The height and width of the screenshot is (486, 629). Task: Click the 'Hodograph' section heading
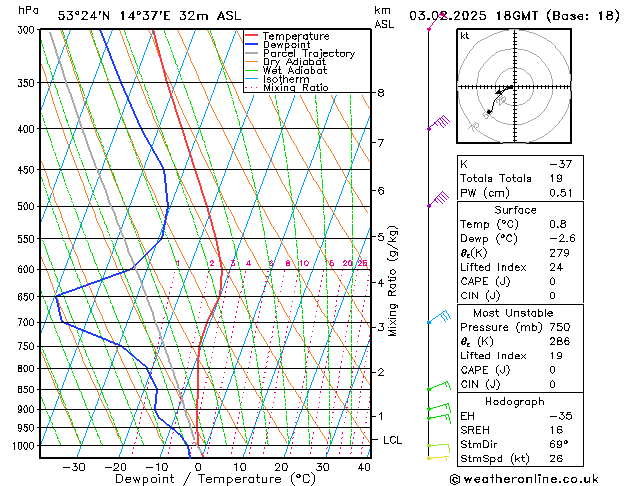coord(515,402)
